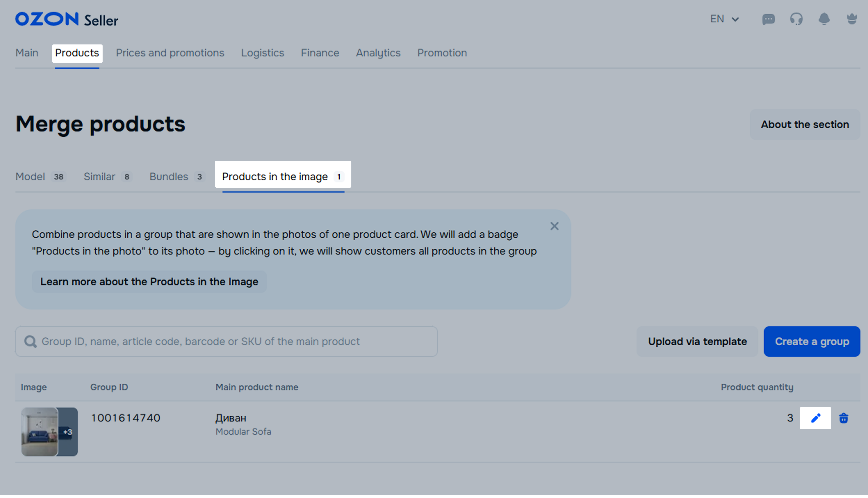
Task: Open the chat messages icon
Action: tap(768, 19)
